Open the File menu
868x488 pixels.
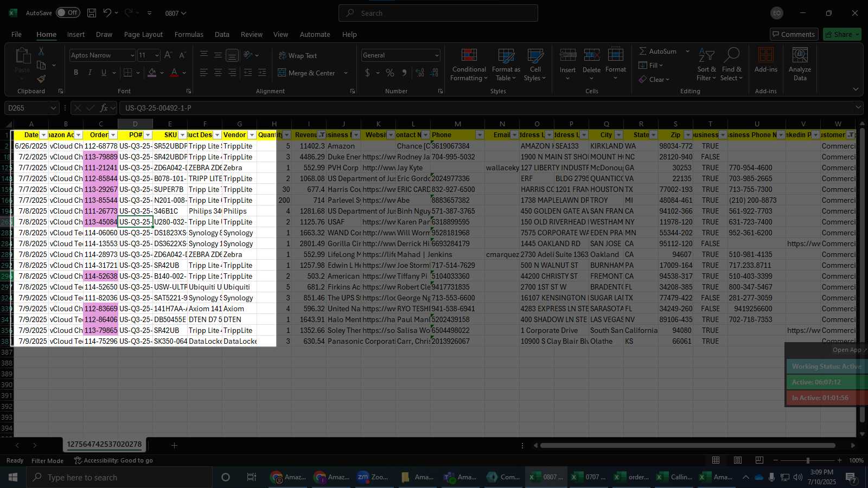tap(17, 34)
